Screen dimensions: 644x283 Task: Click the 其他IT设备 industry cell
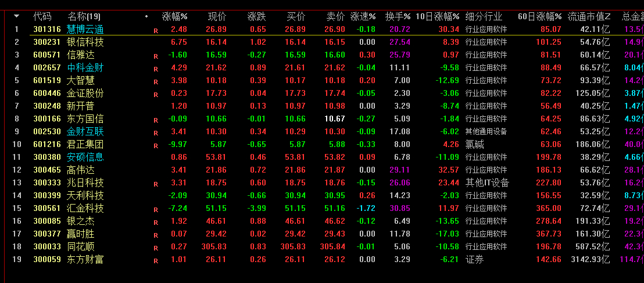tap(487, 183)
